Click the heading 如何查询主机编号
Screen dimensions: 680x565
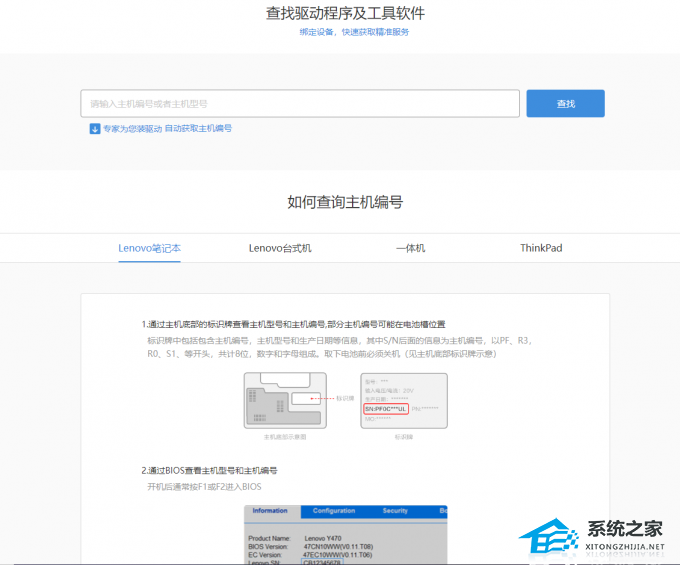tap(345, 202)
